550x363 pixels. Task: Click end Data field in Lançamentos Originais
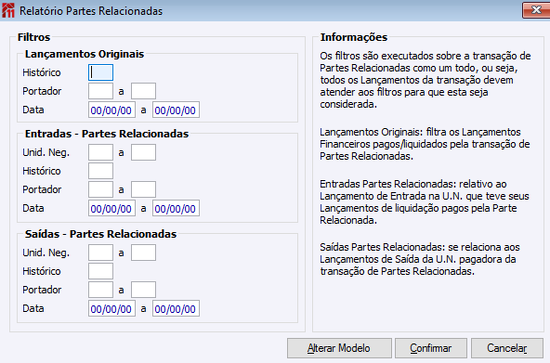tap(176, 110)
